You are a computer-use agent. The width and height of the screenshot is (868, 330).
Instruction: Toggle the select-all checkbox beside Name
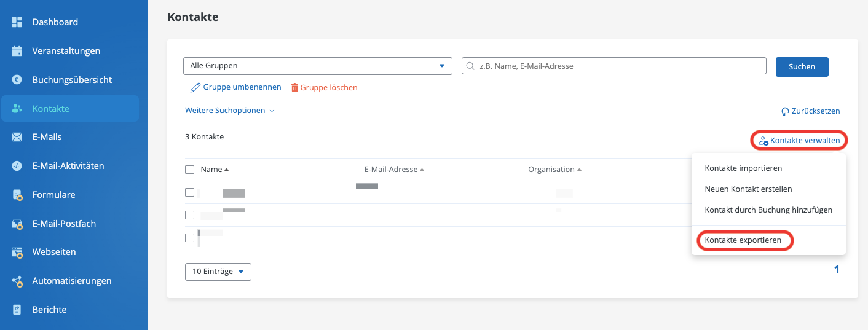click(x=190, y=170)
